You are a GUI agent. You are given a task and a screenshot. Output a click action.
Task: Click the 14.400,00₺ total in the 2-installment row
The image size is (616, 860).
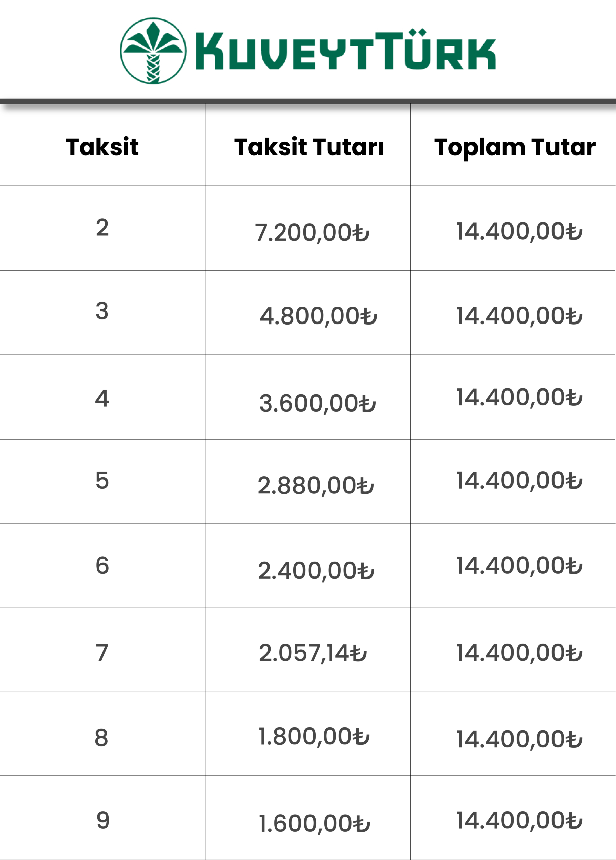(x=519, y=232)
